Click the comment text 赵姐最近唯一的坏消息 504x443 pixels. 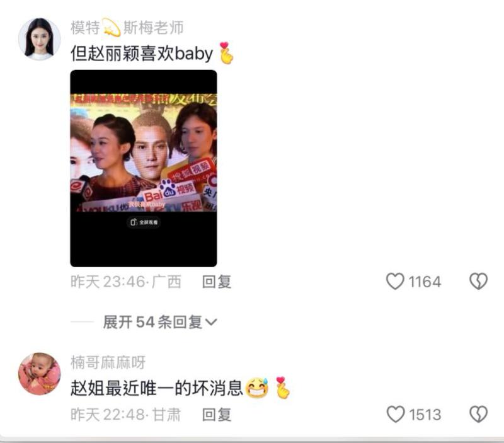pos(156,388)
